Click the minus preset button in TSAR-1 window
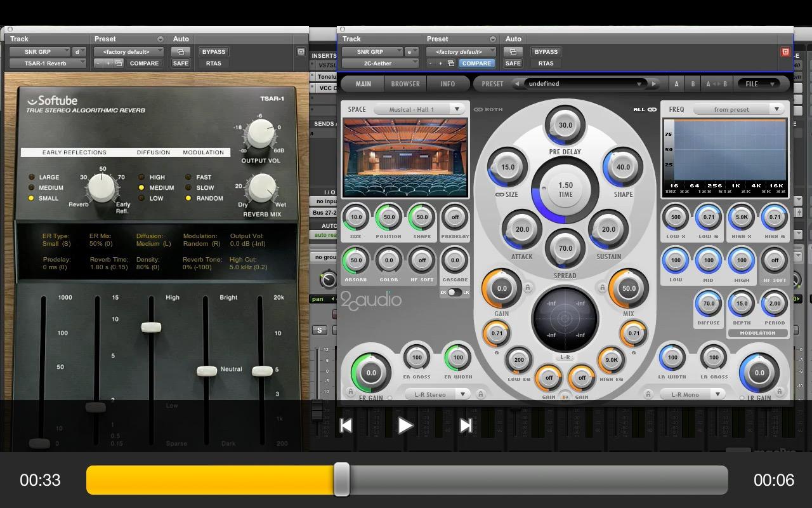This screenshot has height=508, width=812. tap(98, 63)
